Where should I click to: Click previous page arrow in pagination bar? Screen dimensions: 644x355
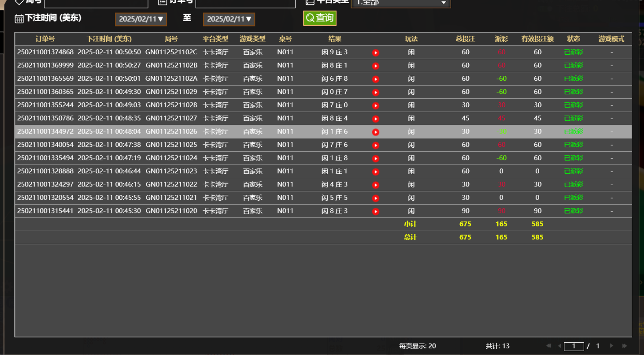(x=559, y=346)
